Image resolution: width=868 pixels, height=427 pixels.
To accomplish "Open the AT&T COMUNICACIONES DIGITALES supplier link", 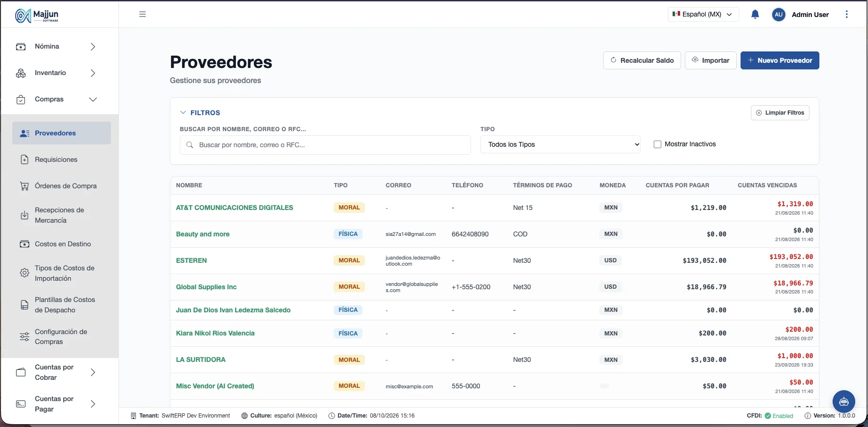I will (235, 208).
